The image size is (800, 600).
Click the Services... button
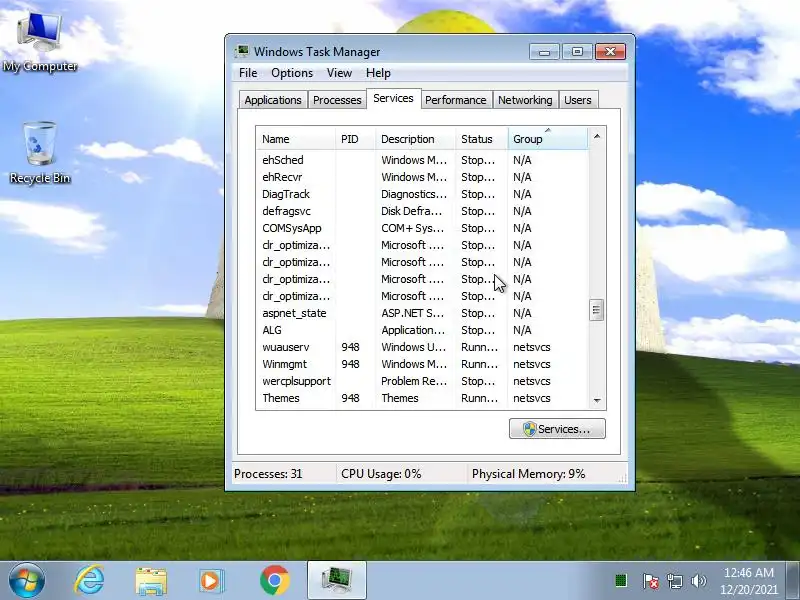[x=557, y=429]
